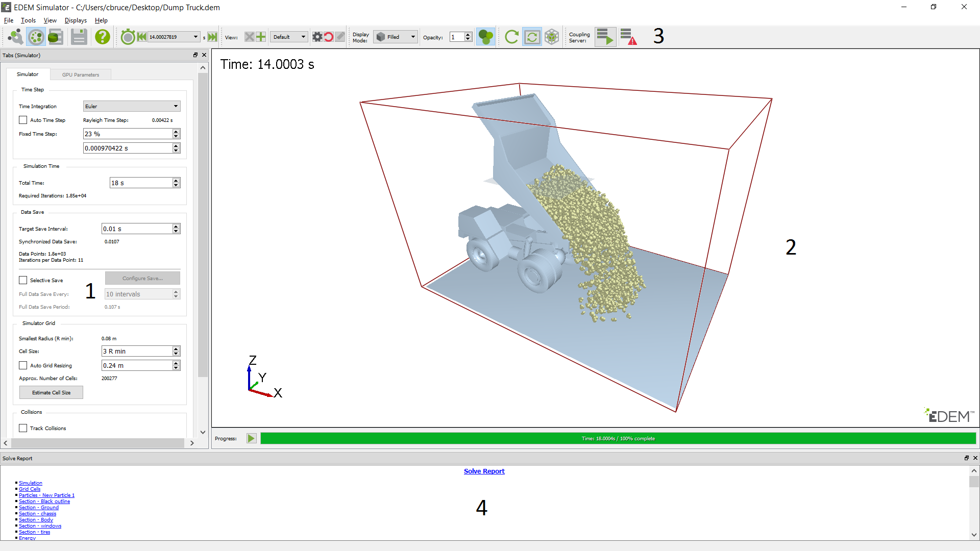Viewport: 980px width, 551px height.
Task: Toggle the Selective Save checkbox
Action: [23, 281]
